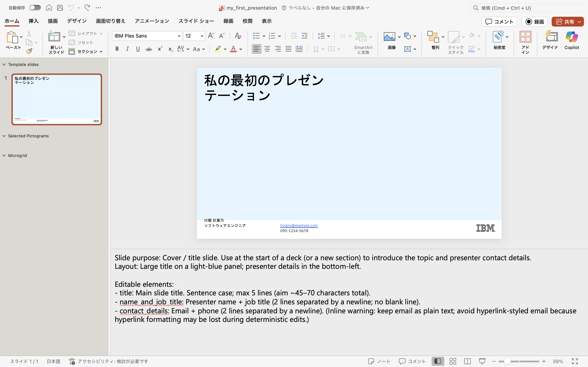Open the Section (セクション) dropdown

click(x=86, y=51)
